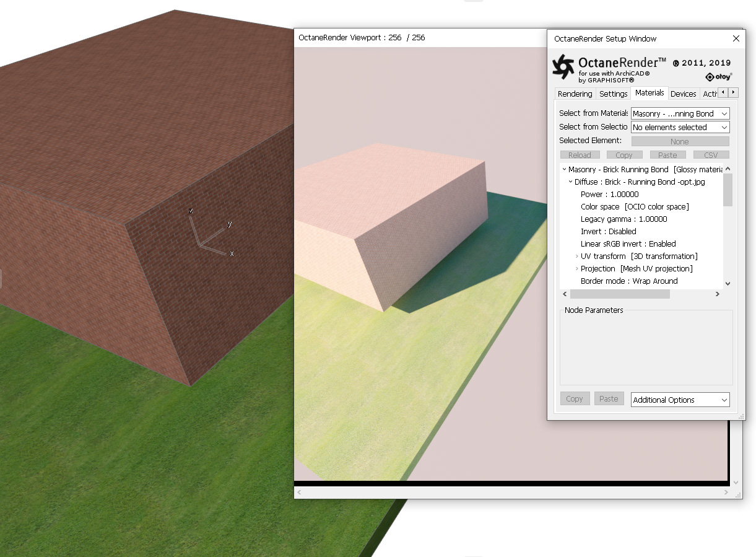This screenshot has width=756, height=557.
Task: Click the viewport horizontal scroll right arrow
Action: 727,492
